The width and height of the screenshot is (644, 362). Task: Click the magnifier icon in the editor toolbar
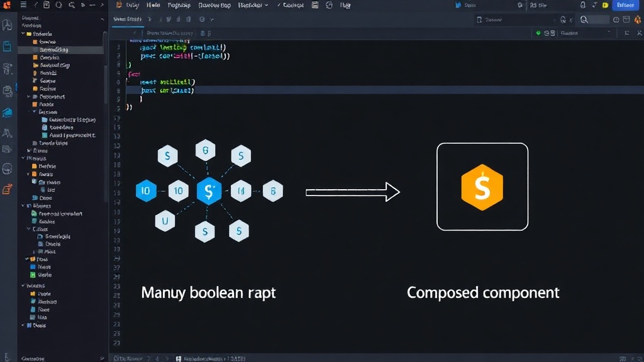coord(584,19)
